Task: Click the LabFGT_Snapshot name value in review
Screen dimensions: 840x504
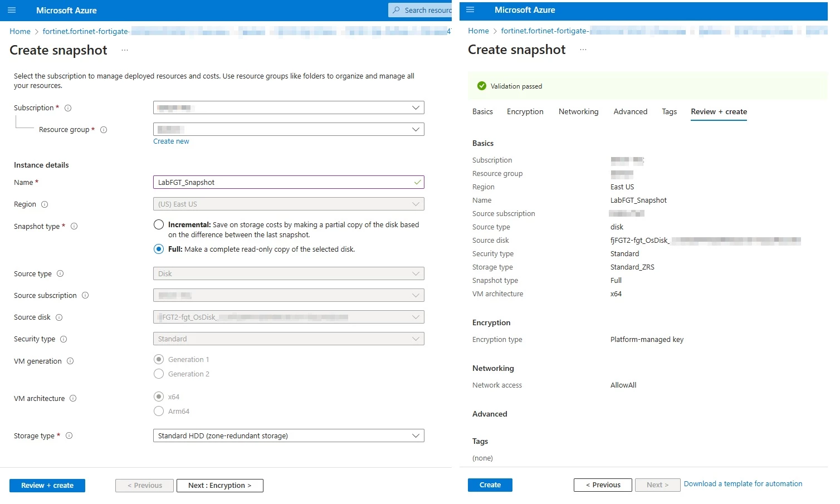Action: click(638, 200)
